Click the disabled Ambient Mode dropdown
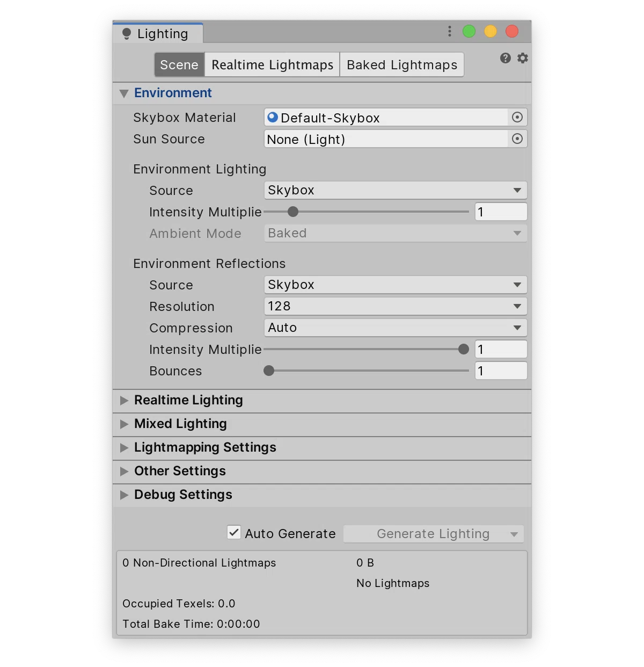Image resolution: width=644 pixels, height=667 pixels. point(396,233)
